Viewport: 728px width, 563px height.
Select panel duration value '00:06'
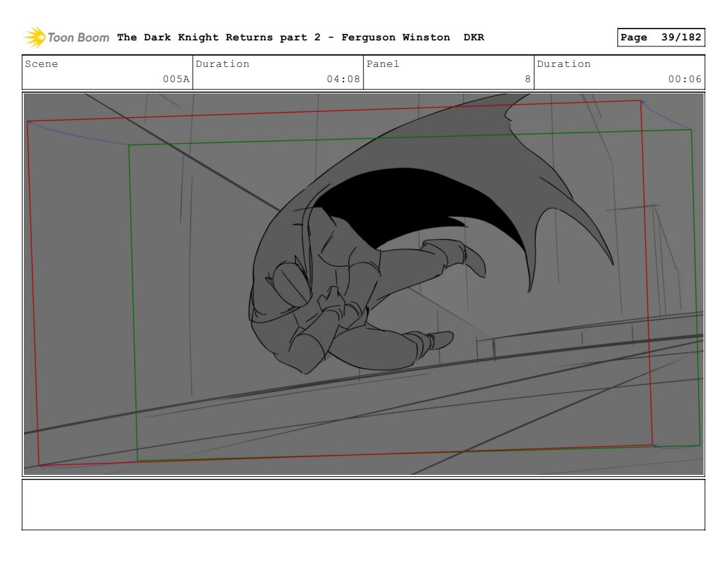click(x=685, y=79)
